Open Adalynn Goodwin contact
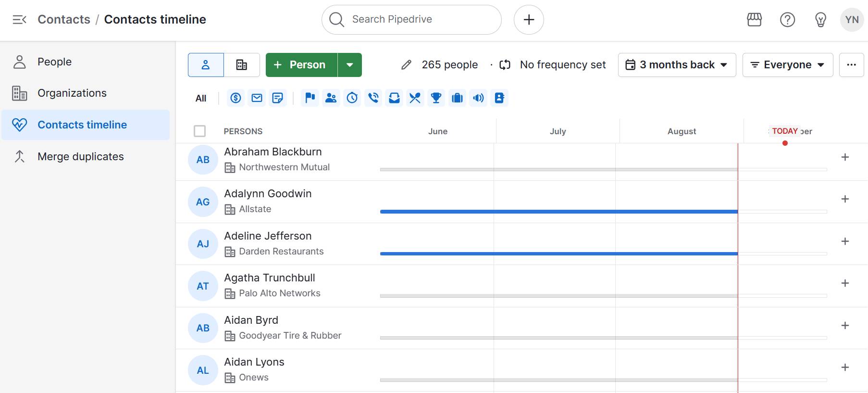Screen dimensions: 868x393 (268, 193)
